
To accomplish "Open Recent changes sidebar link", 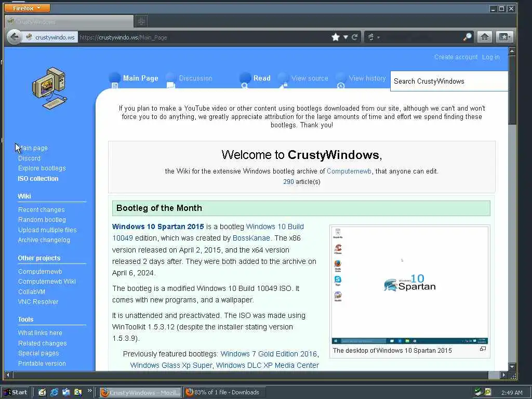I will click(42, 210).
